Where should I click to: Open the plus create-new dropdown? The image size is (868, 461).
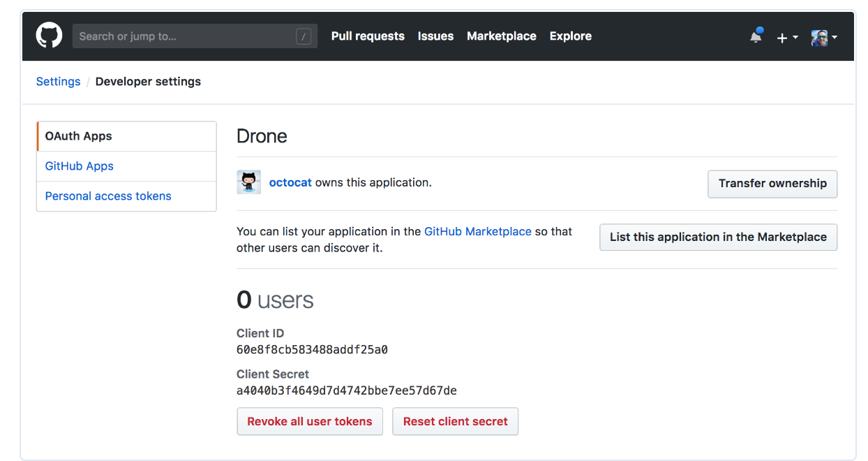(x=787, y=37)
